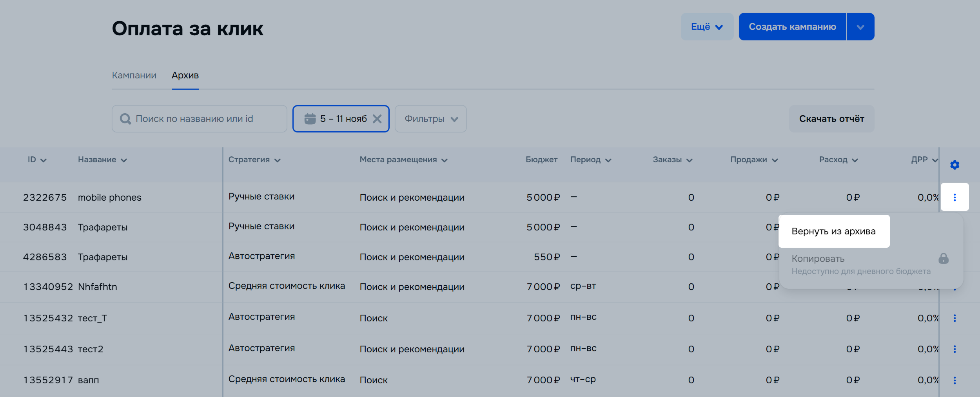The height and width of the screenshot is (397, 980).
Task: Open three-dots menu for вапп campaign
Action: 955,380
